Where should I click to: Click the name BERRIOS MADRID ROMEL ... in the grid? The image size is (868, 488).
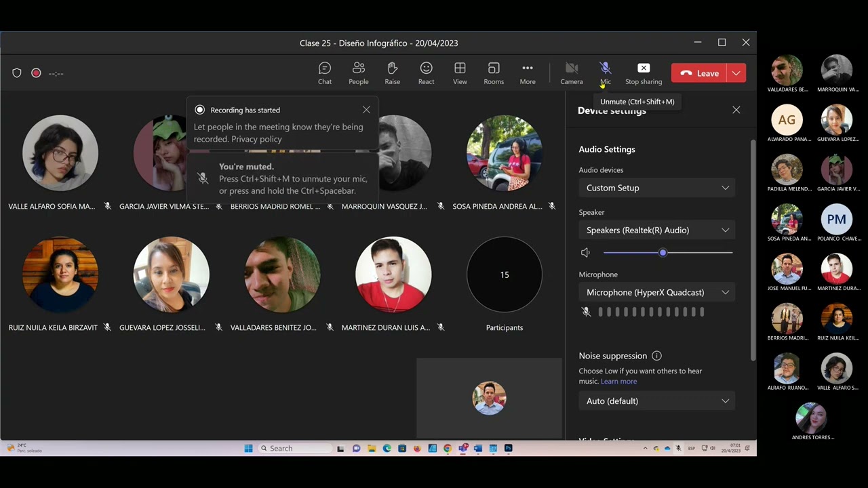pos(275,206)
